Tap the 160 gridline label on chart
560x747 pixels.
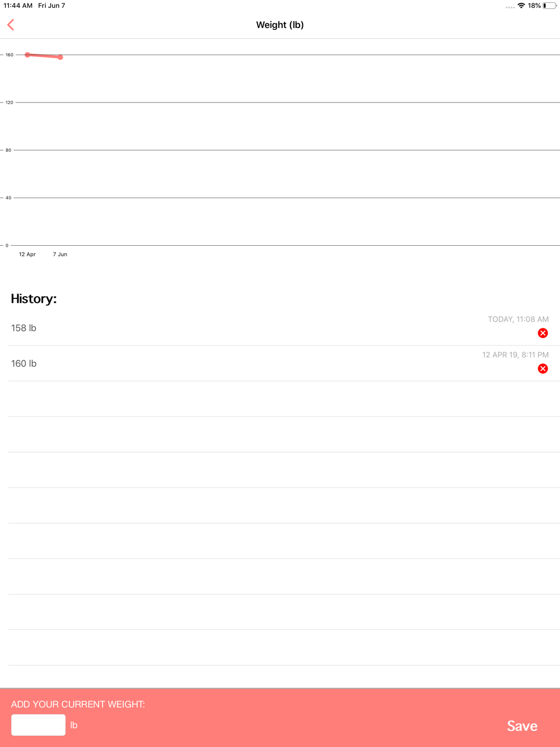tap(10, 55)
